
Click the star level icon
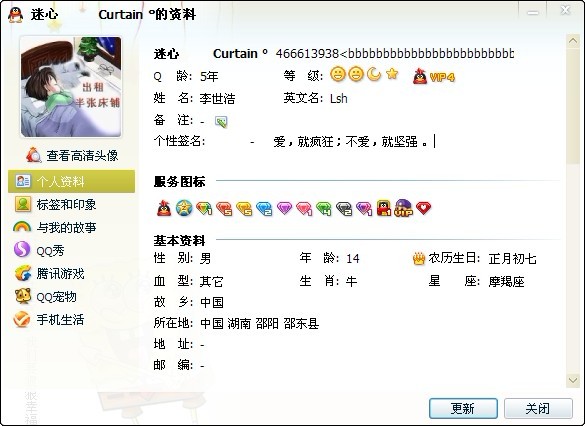[392, 74]
